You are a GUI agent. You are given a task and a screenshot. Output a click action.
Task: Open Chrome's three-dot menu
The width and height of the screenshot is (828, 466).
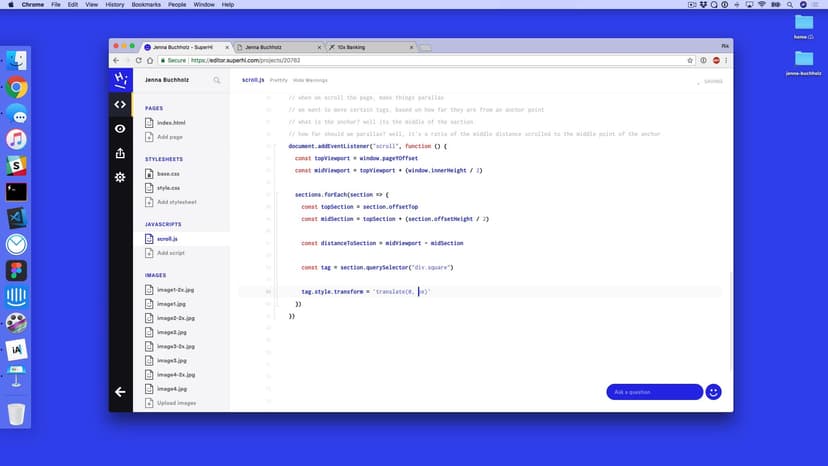point(725,60)
